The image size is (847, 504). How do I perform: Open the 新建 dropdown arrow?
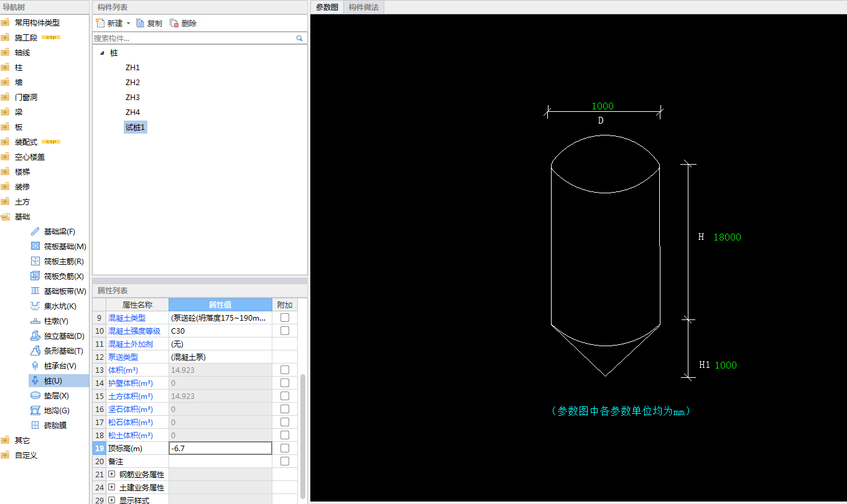(128, 24)
